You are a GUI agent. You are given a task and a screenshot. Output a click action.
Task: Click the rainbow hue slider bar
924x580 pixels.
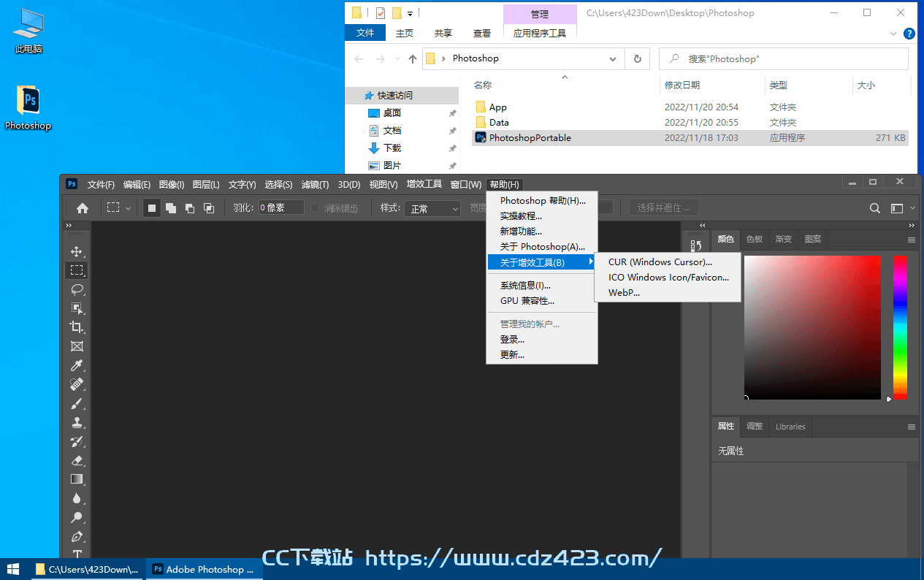point(900,327)
